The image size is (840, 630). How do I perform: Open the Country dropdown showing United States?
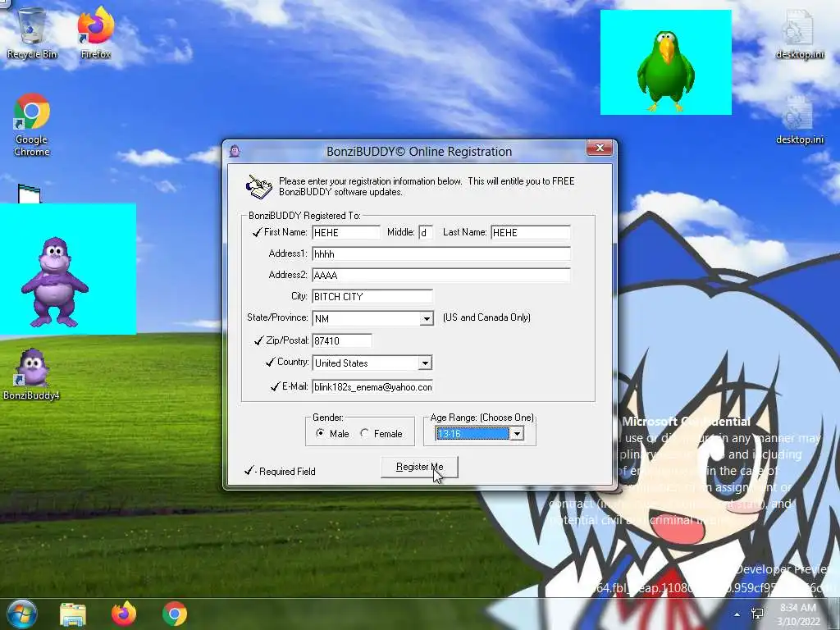tap(426, 363)
